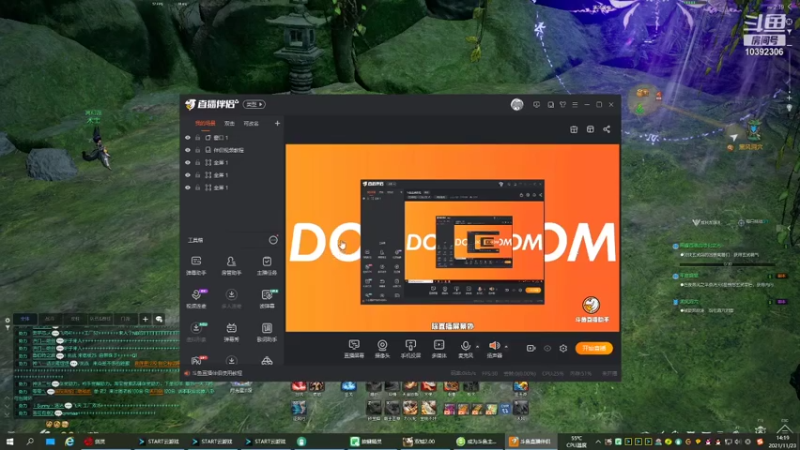Open the user avatar in the title bar
This screenshot has width=800, height=450.
(x=517, y=105)
